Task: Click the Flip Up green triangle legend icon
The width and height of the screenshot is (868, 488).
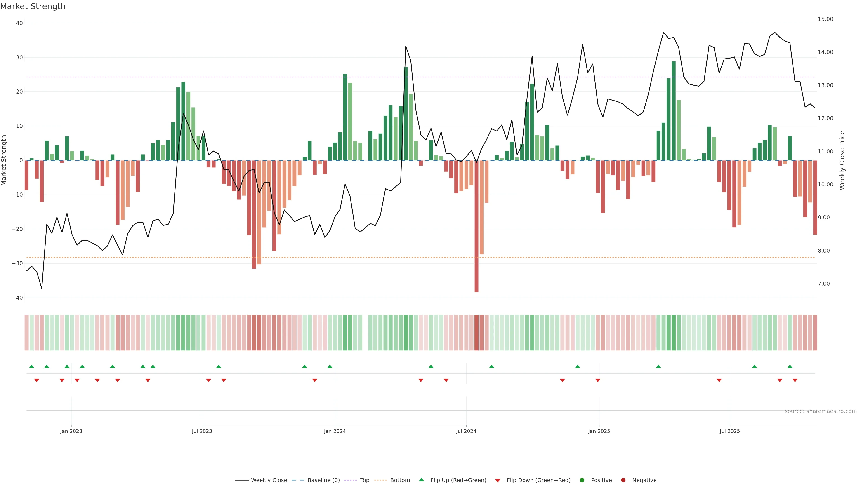Action: click(x=421, y=480)
